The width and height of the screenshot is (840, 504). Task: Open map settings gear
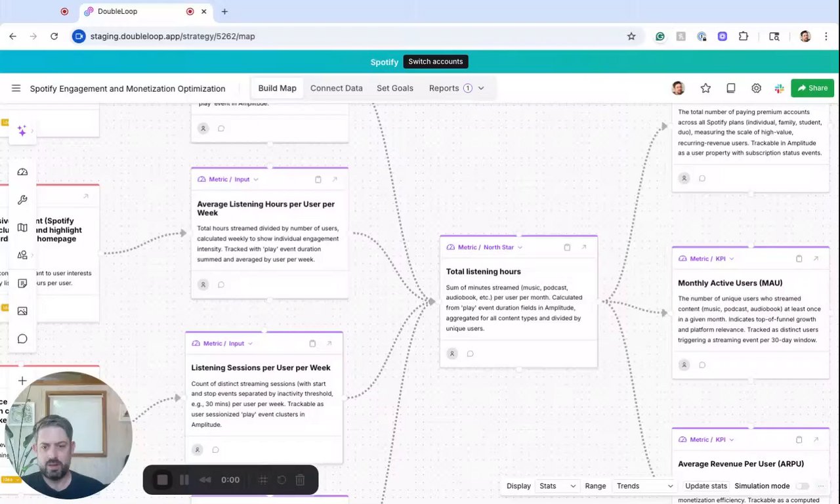point(756,88)
